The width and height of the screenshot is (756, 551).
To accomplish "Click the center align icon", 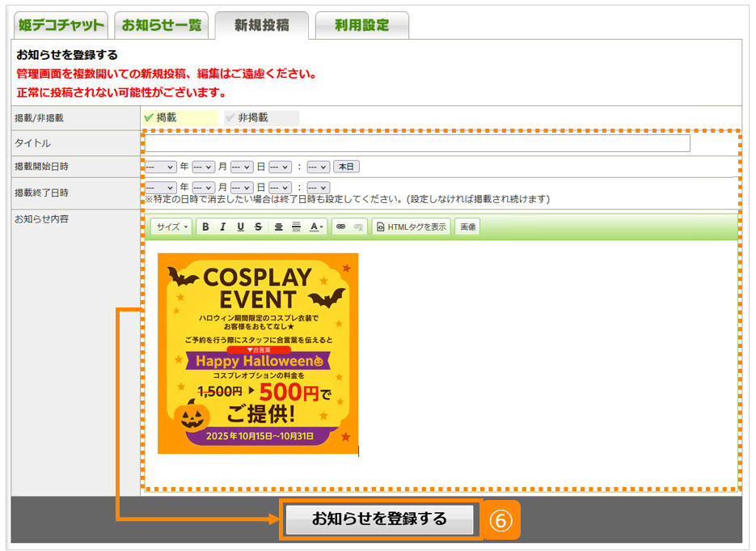I will 278,227.
